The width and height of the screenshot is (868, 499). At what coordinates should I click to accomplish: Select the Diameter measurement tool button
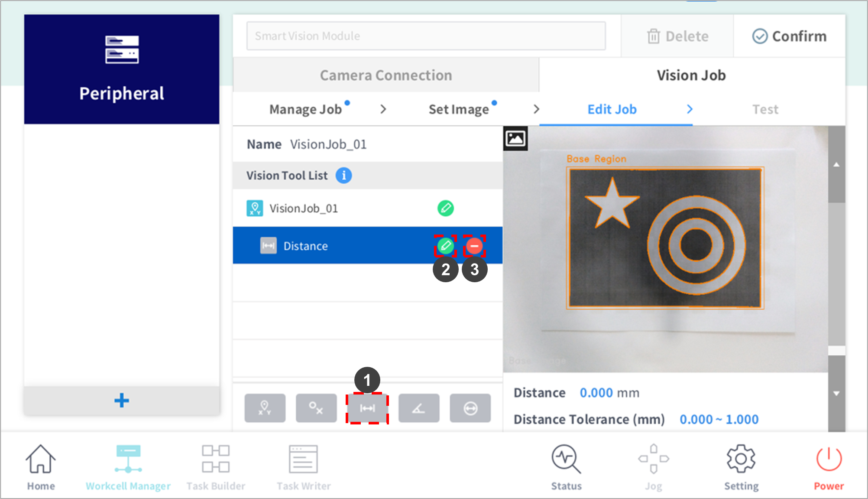(x=470, y=408)
